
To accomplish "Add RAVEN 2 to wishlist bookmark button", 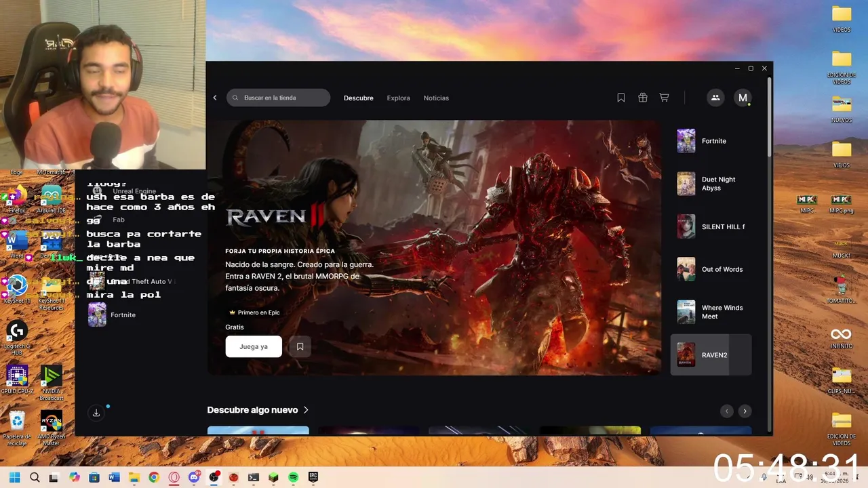I will point(300,346).
